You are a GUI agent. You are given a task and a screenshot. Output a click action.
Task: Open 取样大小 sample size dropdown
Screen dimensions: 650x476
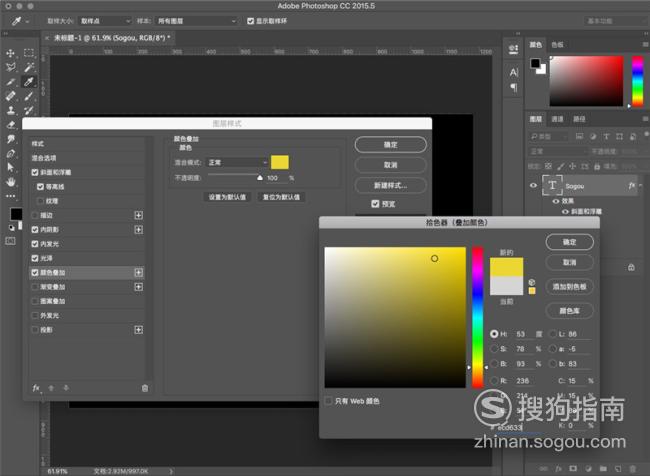[105, 21]
